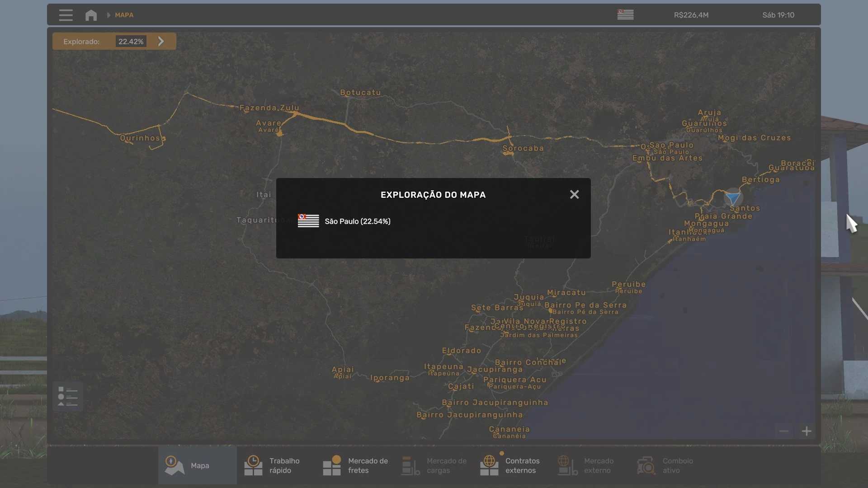Close the Exploração do Mapa dialog
The image size is (868, 488).
point(574,194)
